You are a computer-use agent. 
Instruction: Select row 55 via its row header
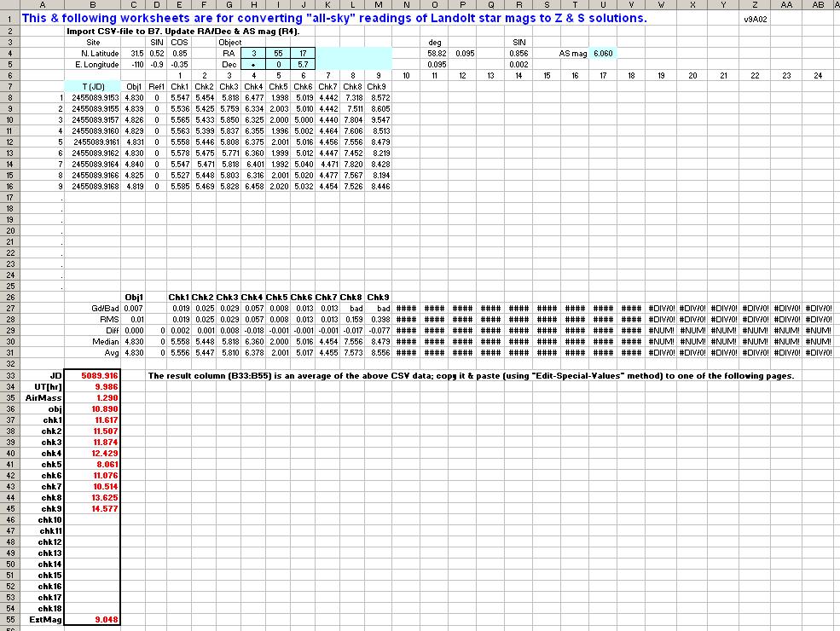[10, 620]
